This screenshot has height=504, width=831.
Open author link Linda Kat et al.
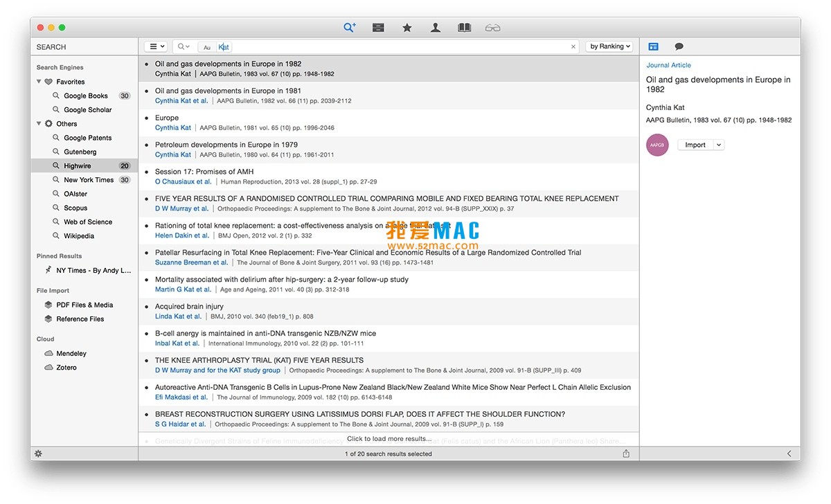point(179,316)
